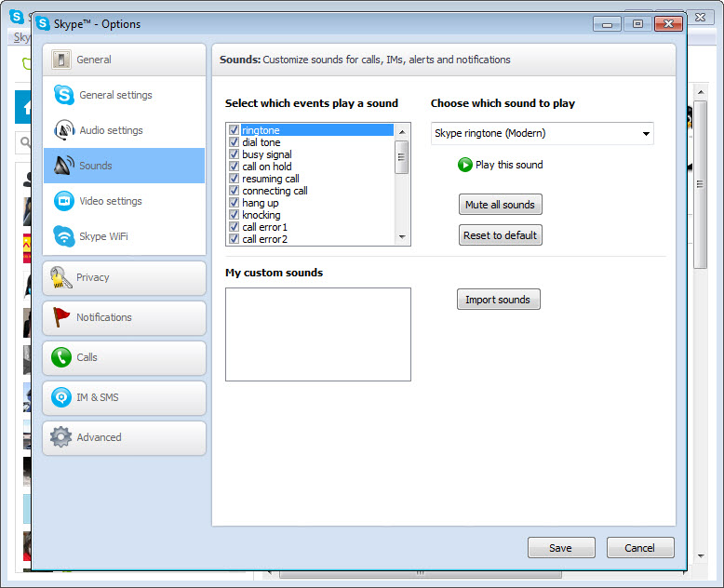Expand the Calls section
724x588 pixels.
(x=124, y=357)
